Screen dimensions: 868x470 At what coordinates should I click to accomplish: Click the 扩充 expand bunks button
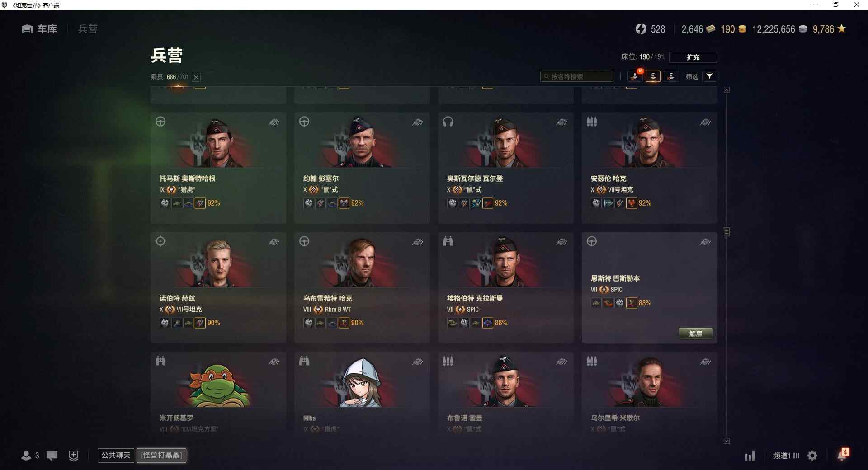coord(693,57)
